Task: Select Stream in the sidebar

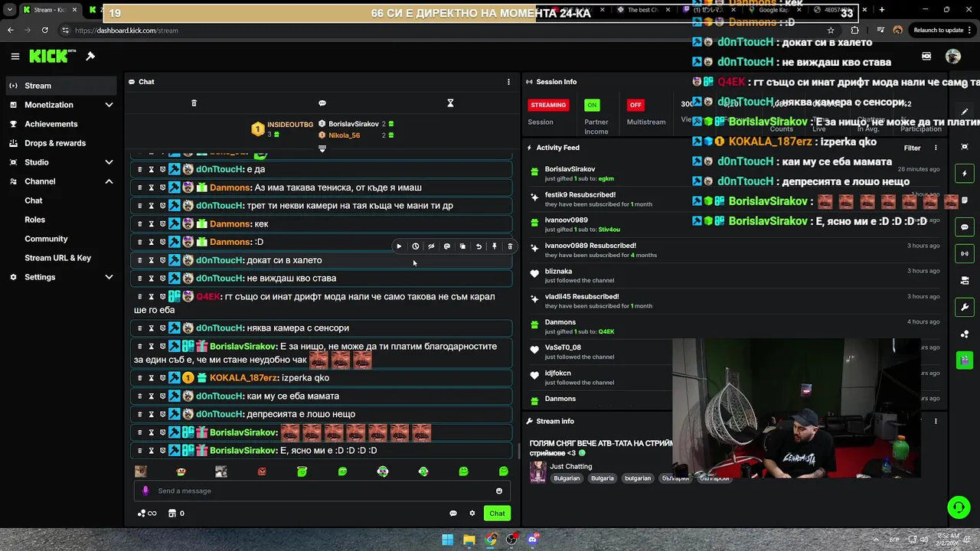Action: pyautogui.click(x=61, y=86)
